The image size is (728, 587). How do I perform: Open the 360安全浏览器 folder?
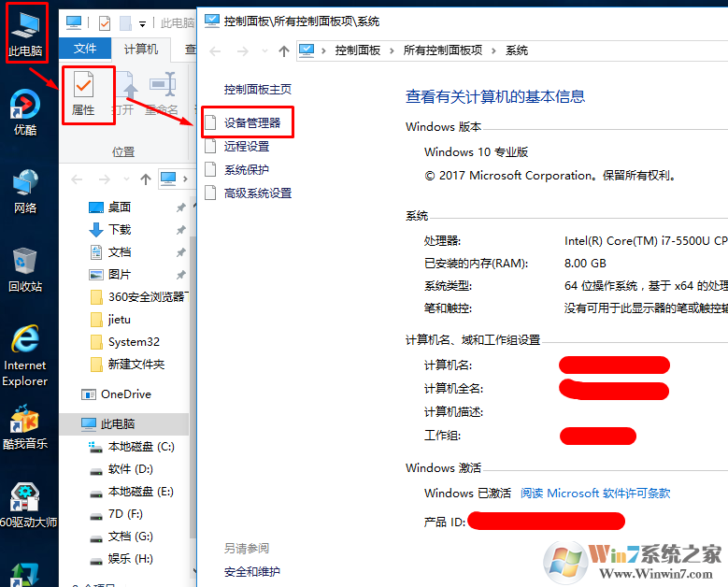pyautogui.click(x=139, y=296)
